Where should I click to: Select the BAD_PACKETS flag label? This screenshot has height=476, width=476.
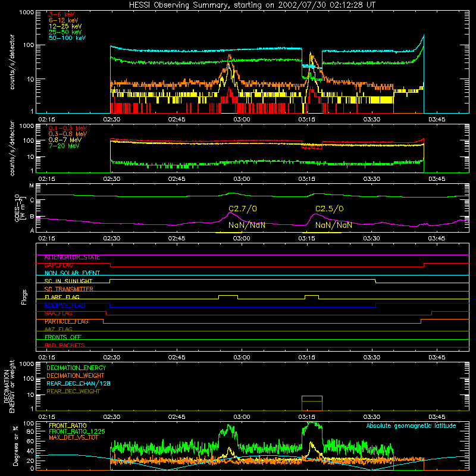point(65,345)
